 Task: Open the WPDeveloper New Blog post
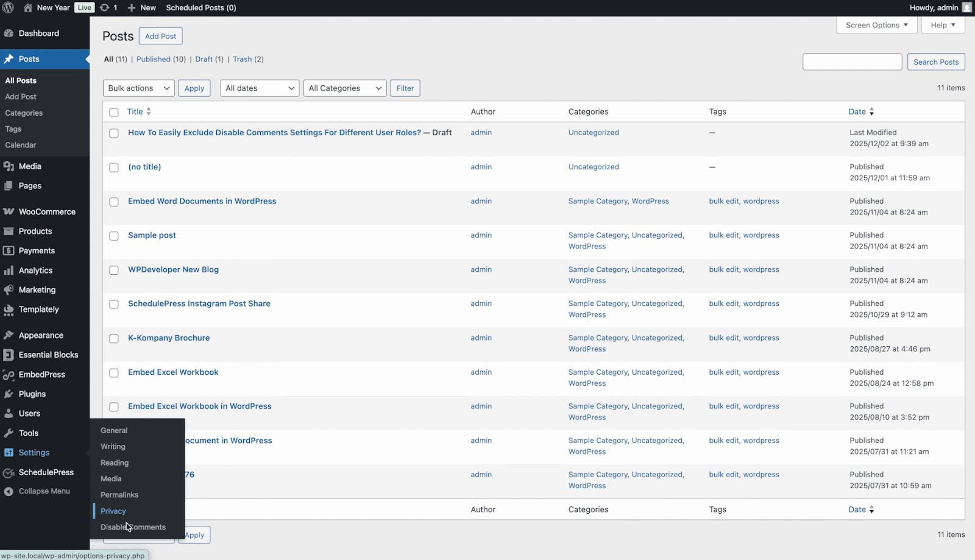tap(173, 269)
